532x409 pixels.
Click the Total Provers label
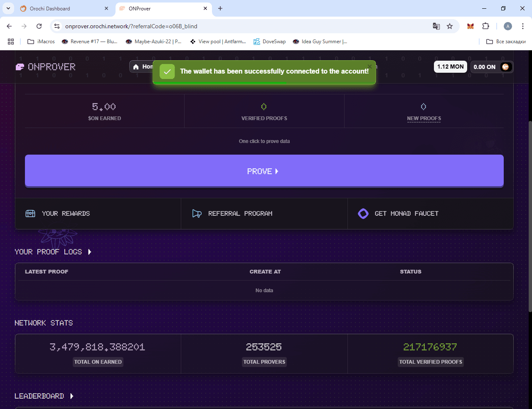pos(264,362)
